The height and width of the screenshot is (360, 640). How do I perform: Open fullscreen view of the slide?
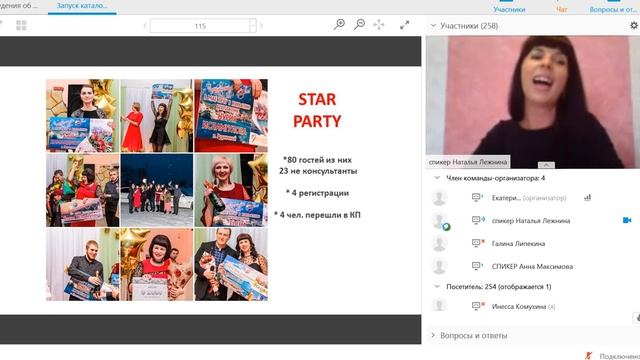click(404, 25)
